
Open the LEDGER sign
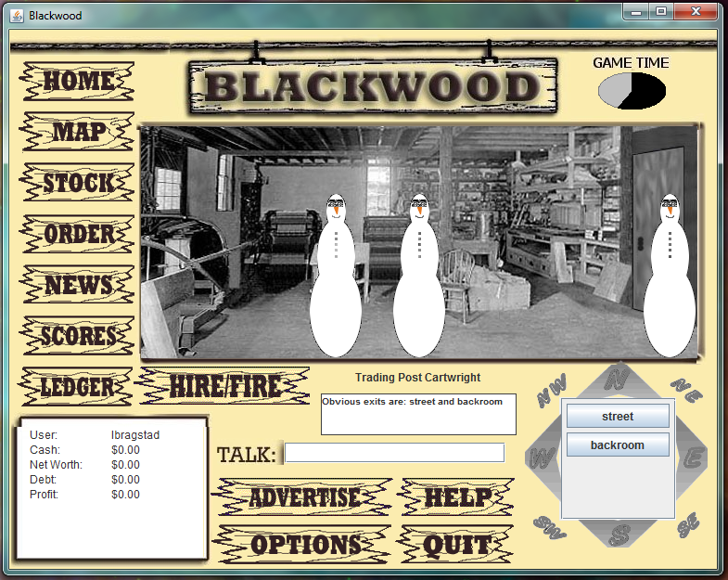pos(76,387)
